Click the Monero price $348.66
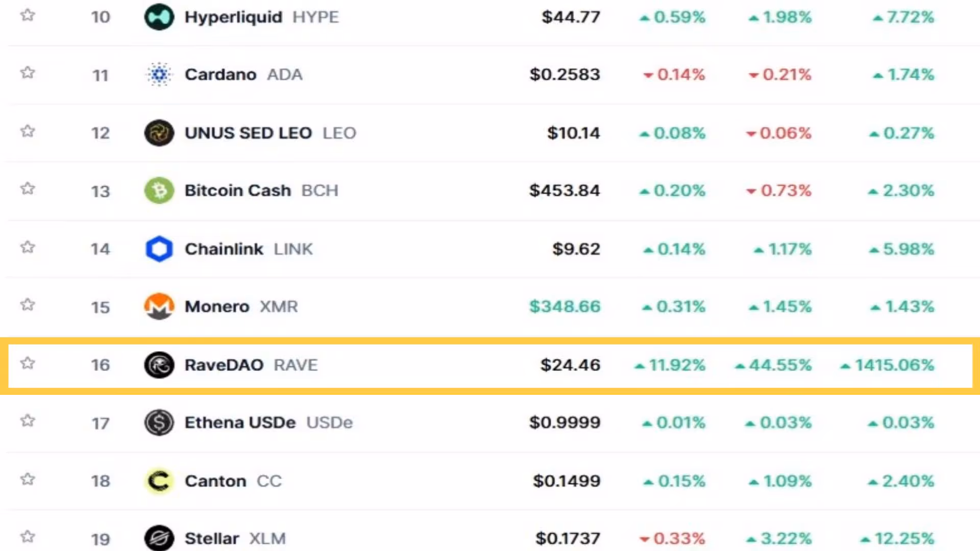 (x=565, y=307)
